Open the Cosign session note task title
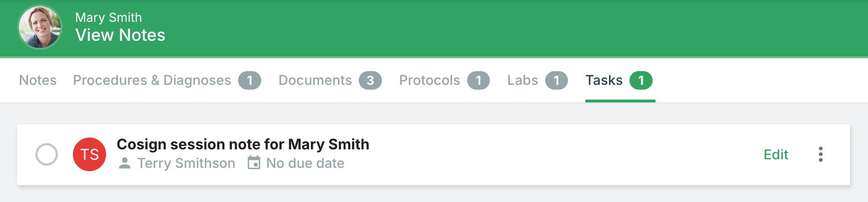868x202 pixels. 243,144
